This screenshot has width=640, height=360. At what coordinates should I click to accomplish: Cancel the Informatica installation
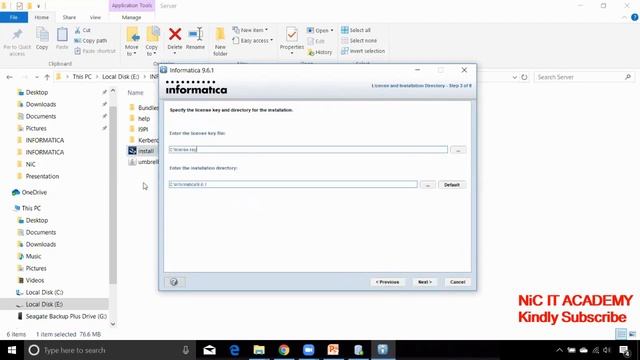[x=458, y=282]
